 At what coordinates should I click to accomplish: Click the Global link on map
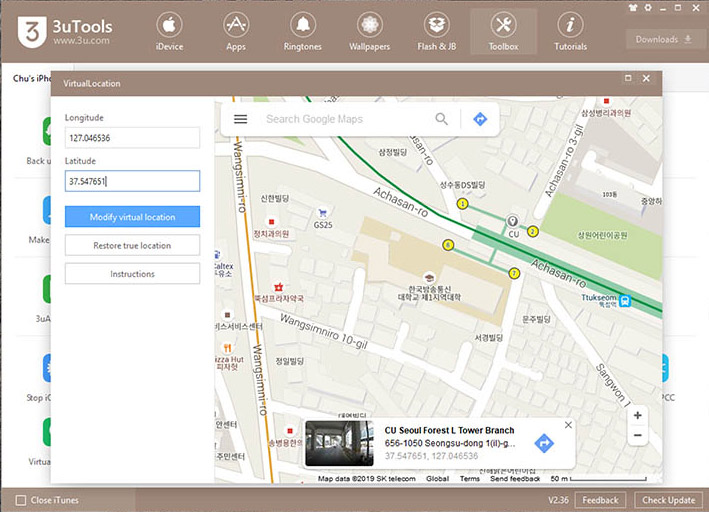(437, 479)
